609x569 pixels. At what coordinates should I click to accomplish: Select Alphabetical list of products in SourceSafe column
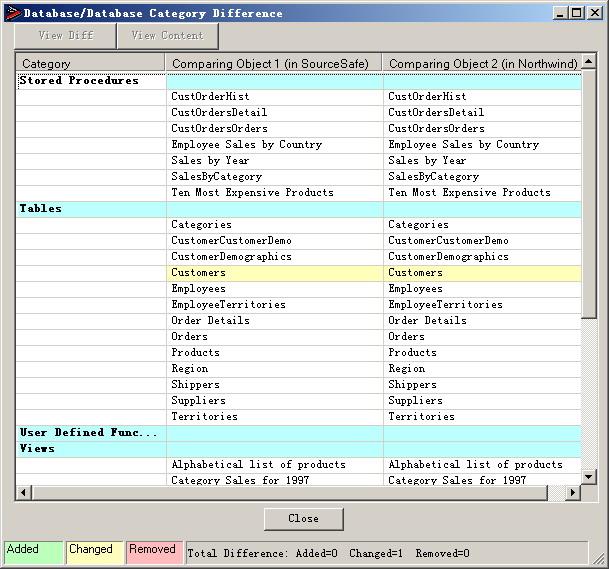pos(275,465)
